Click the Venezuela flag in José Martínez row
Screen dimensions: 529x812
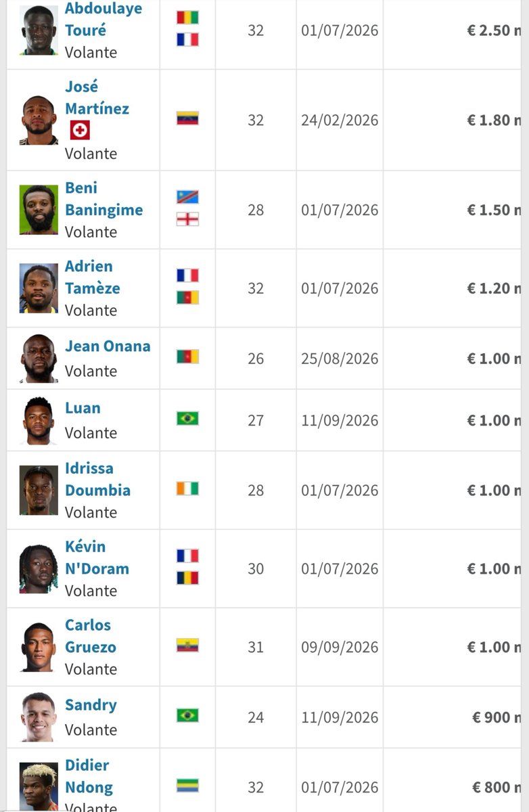coord(187,119)
